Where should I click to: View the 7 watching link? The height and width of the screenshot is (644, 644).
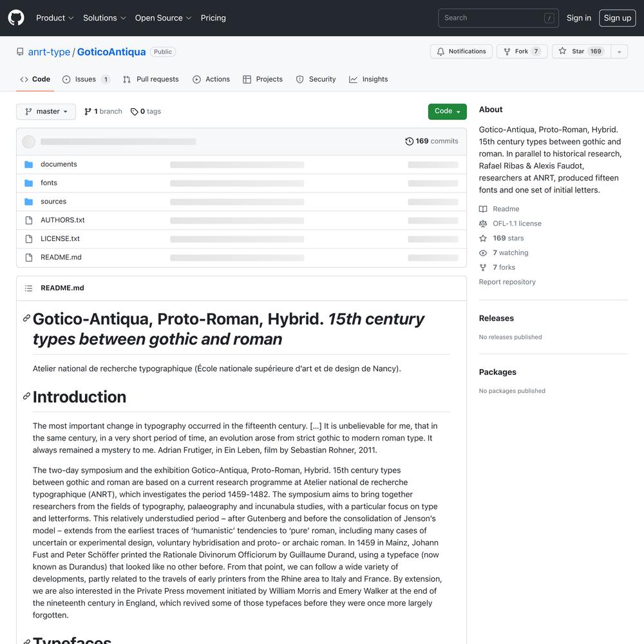[511, 252]
